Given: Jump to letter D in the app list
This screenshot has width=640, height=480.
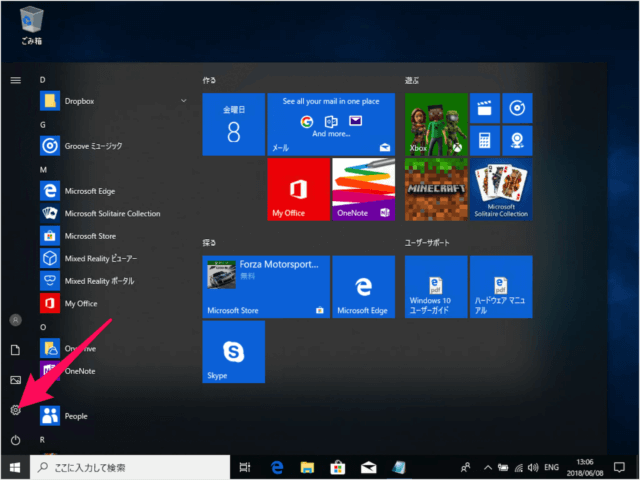Looking at the screenshot, I should [x=42, y=80].
